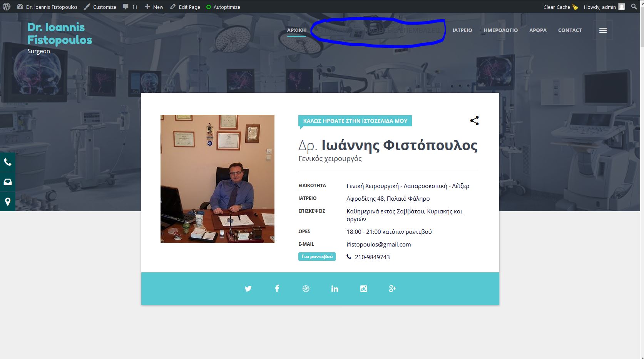The width and height of the screenshot is (644, 359).
Task: Click the Dribbble social icon
Action: point(306,289)
